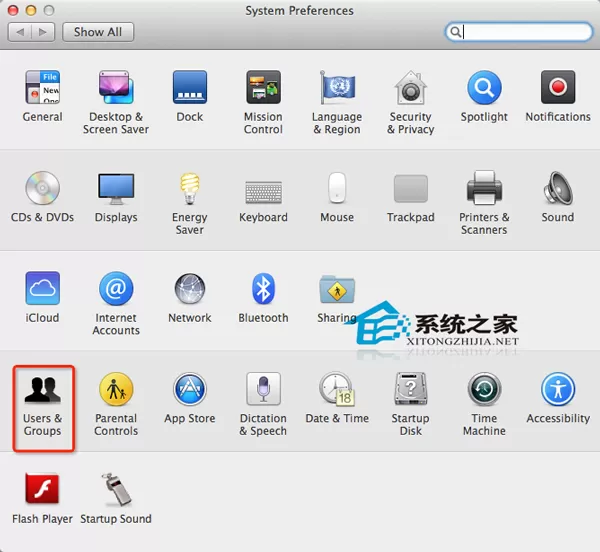Screen dimensions: 600x552
Task: Open the Sound preference pane
Action: 558,197
